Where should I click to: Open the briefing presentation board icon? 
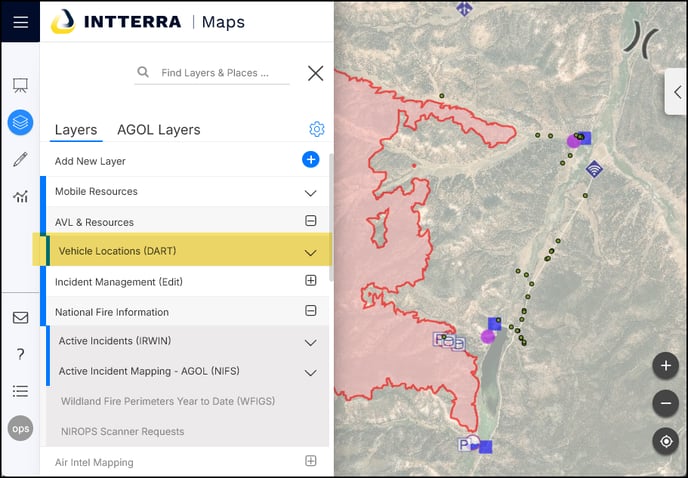(x=20, y=85)
